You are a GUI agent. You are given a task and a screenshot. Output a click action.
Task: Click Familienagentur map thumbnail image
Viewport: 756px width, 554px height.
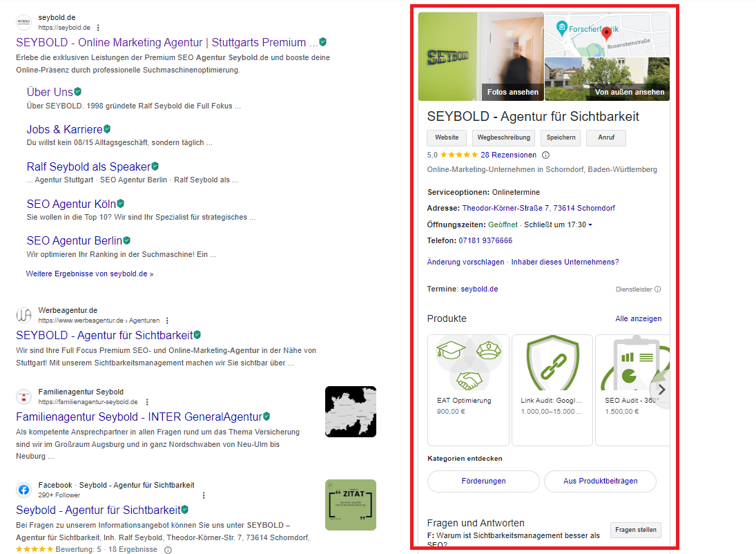[351, 412]
